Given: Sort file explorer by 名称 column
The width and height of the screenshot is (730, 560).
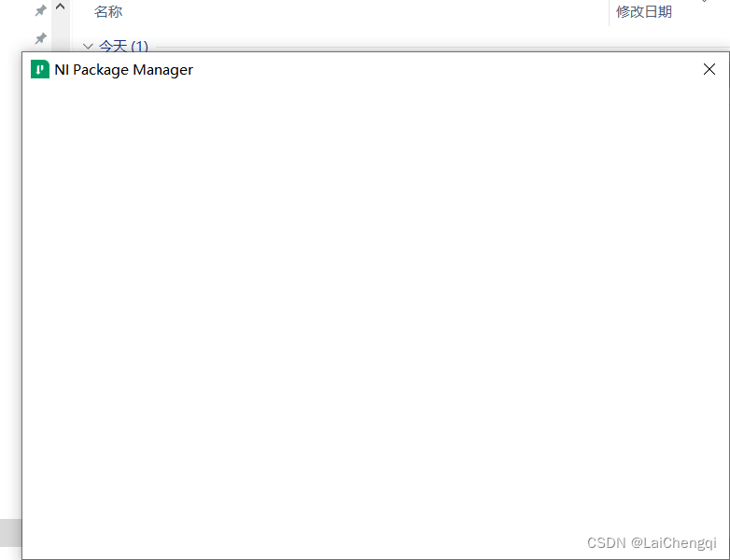Looking at the screenshot, I should (x=108, y=11).
